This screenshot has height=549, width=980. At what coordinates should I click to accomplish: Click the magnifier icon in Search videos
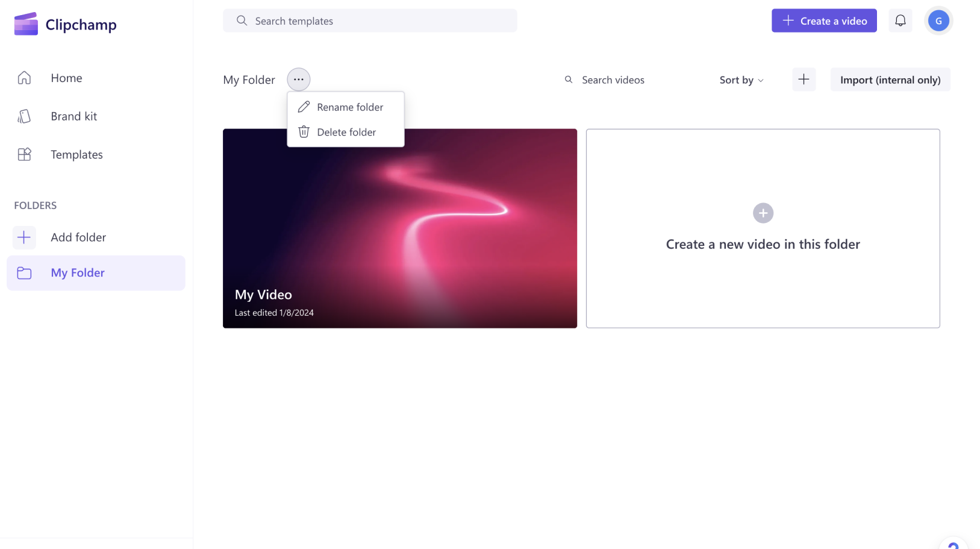coord(569,80)
